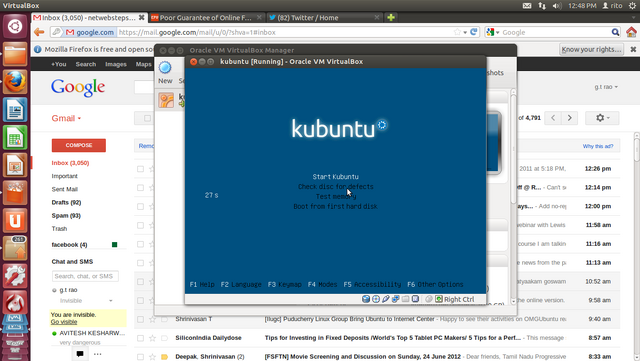Click Know your rights button in Firefox infobar
This screenshot has width=640, height=361.
tap(591, 49)
